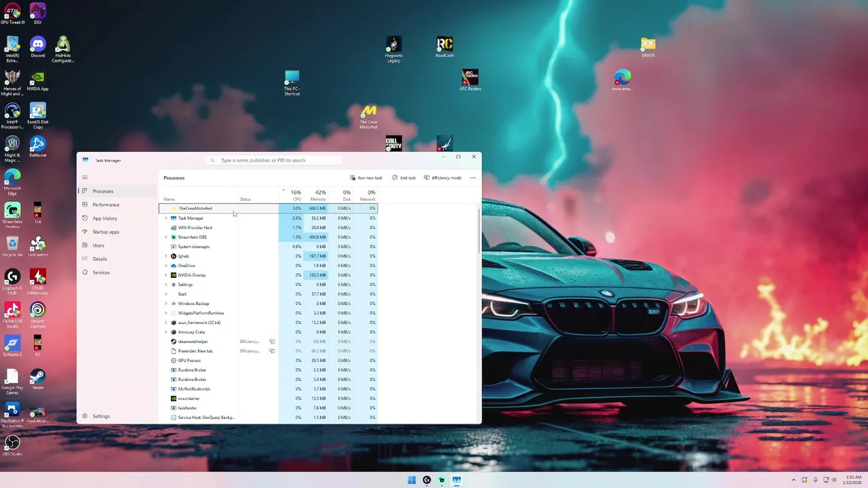Expand the asus_framework (32 bit) process group
Image resolution: width=868 pixels, height=488 pixels.
tap(166, 323)
